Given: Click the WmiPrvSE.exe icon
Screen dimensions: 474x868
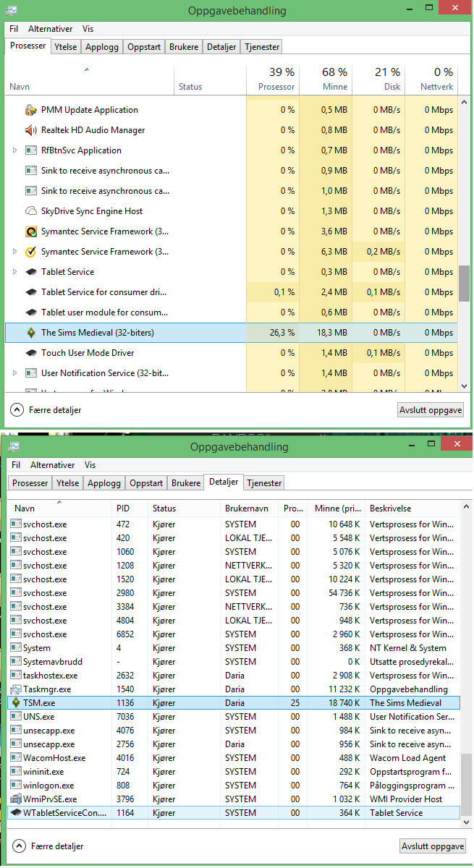Looking at the screenshot, I should pyautogui.click(x=16, y=799).
